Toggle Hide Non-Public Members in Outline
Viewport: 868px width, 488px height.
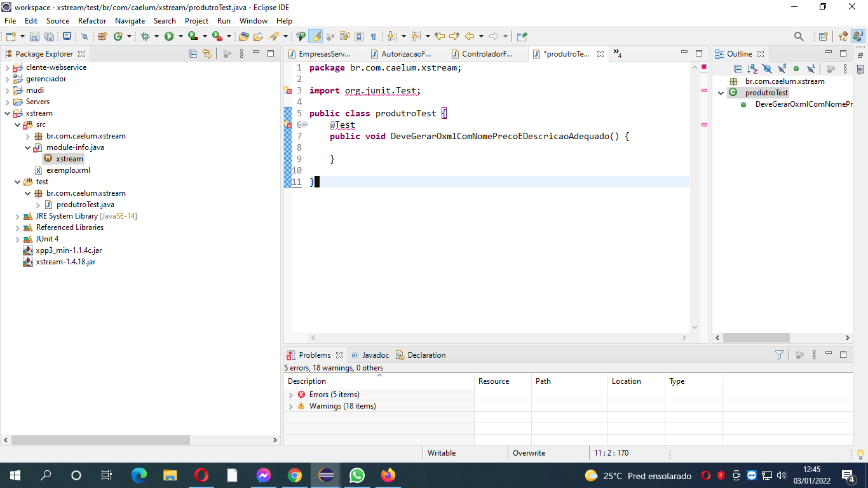[x=796, y=69]
